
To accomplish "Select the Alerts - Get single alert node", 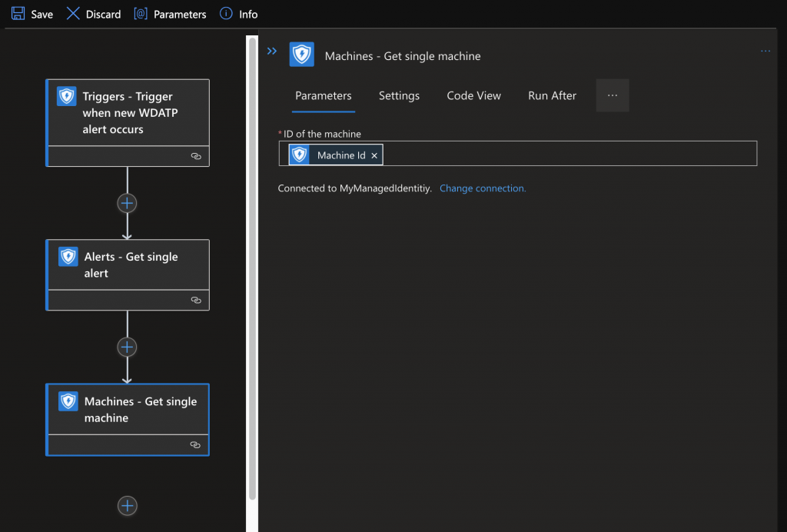I will (x=128, y=265).
